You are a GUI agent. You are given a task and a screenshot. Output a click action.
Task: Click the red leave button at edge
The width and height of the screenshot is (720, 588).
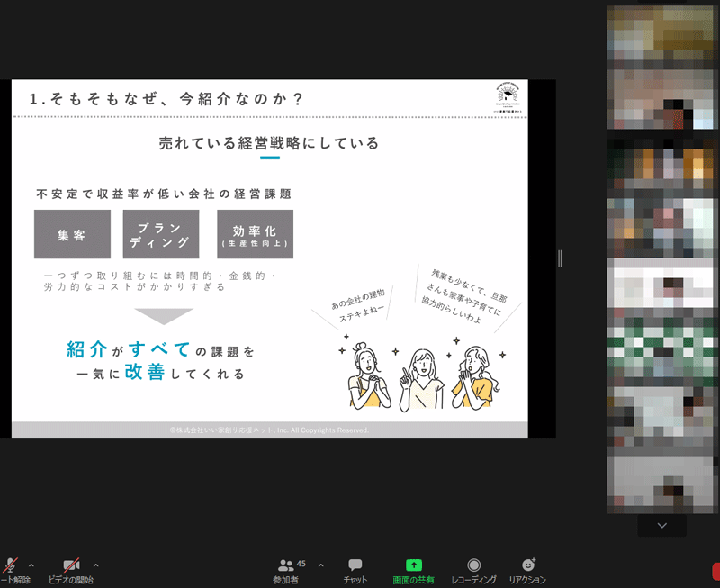pyautogui.click(x=715, y=570)
